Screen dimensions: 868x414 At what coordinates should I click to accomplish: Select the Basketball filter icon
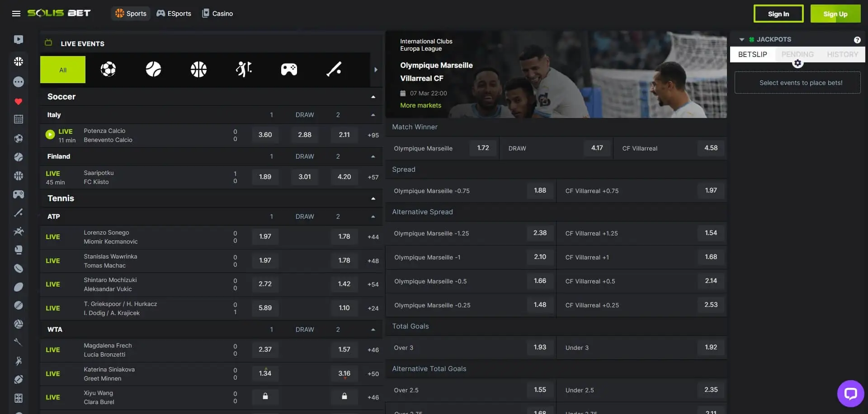coord(198,69)
